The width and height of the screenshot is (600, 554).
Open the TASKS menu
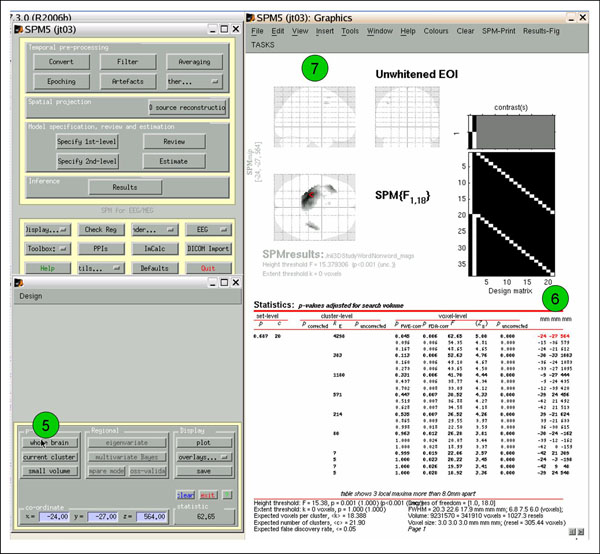pyautogui.click(x=262, y=45)
